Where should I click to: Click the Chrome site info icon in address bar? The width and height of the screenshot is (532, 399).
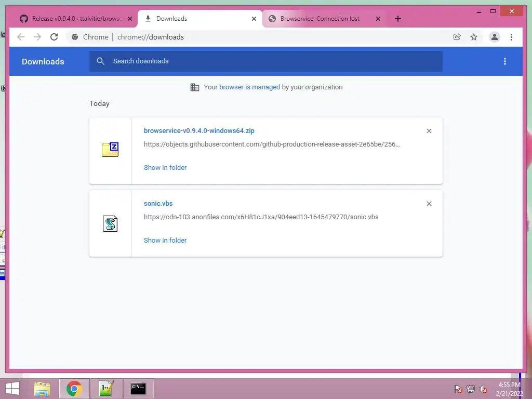pos(75,37)
